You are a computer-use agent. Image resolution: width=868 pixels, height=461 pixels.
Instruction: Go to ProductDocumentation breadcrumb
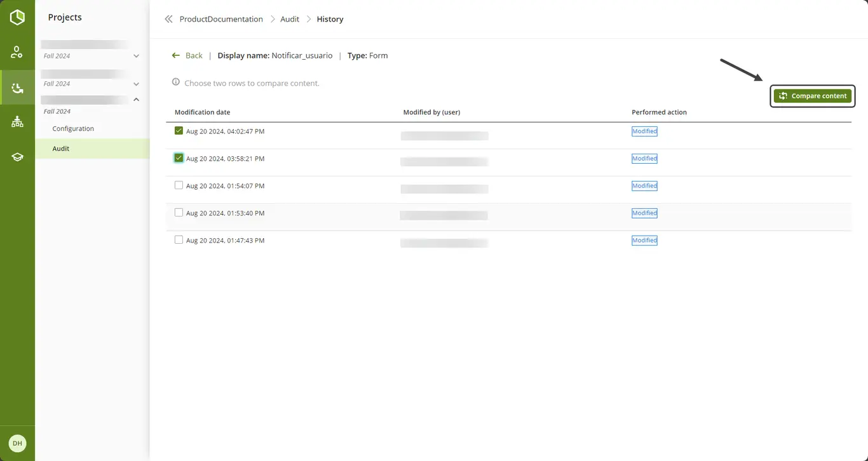(221, 19)
